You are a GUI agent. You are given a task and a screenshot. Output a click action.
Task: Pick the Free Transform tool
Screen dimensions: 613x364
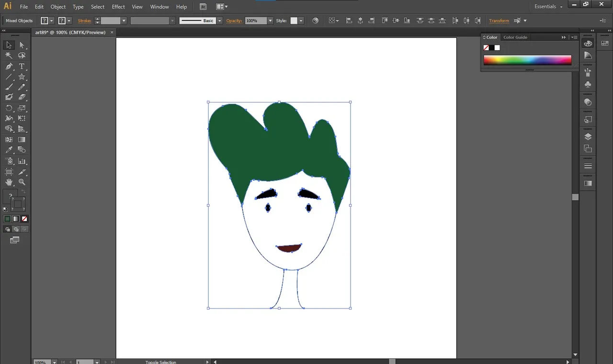click(22, 118)
